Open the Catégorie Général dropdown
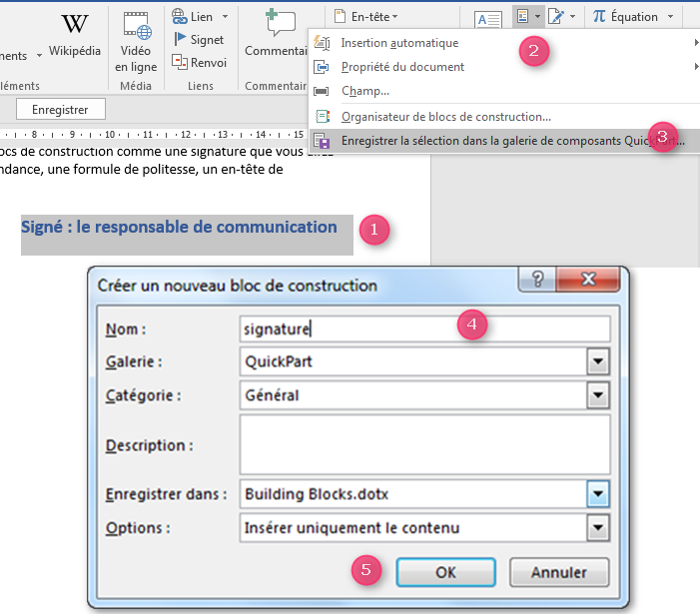700x614 pixels. (598, 395)
